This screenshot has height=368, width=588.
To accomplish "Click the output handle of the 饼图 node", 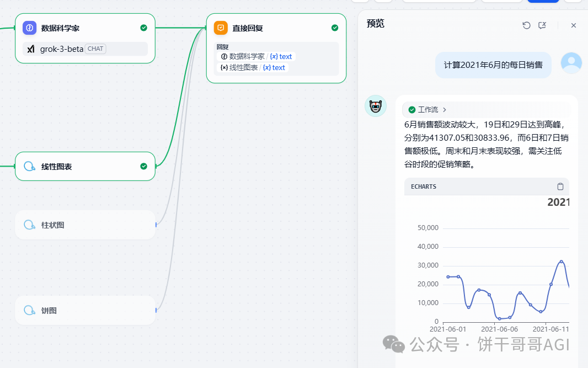I will coord(156,310).
